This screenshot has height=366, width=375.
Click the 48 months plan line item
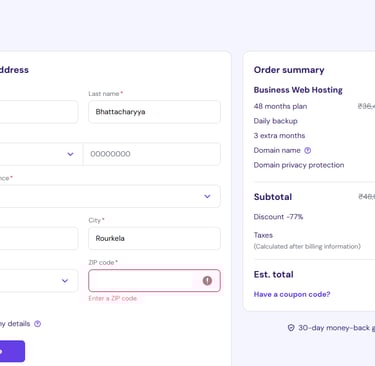coord(280,106)
